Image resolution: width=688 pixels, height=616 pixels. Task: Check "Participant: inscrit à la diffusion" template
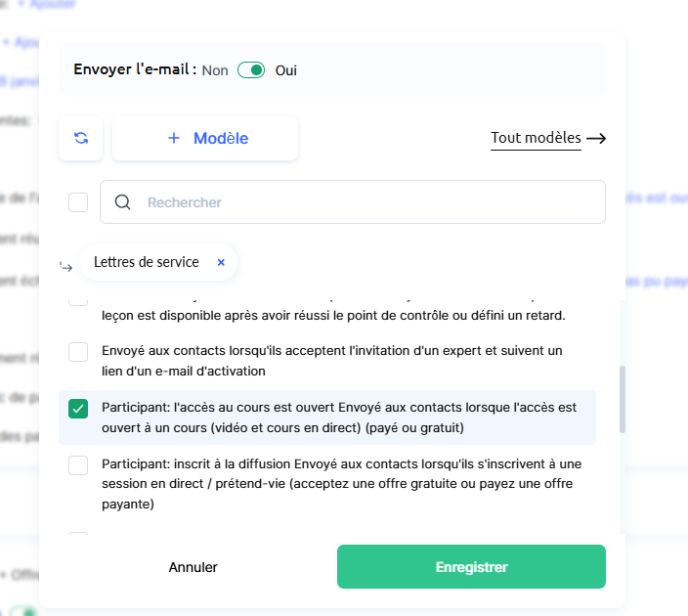coord(78,465)
